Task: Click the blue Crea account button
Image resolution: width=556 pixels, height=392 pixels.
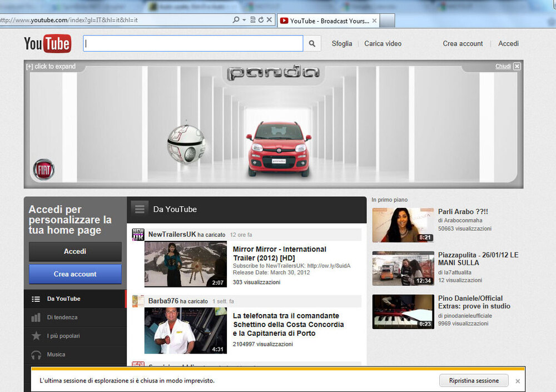Action: [75, 274]
